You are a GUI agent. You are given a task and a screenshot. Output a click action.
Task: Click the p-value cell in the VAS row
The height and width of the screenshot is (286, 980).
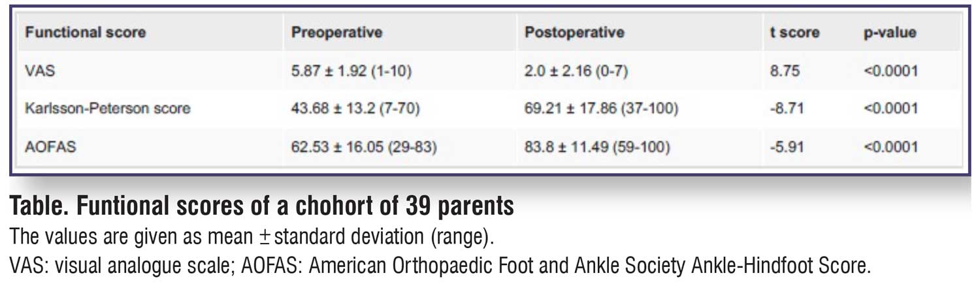pyautogui.click(x=890, y=71)
